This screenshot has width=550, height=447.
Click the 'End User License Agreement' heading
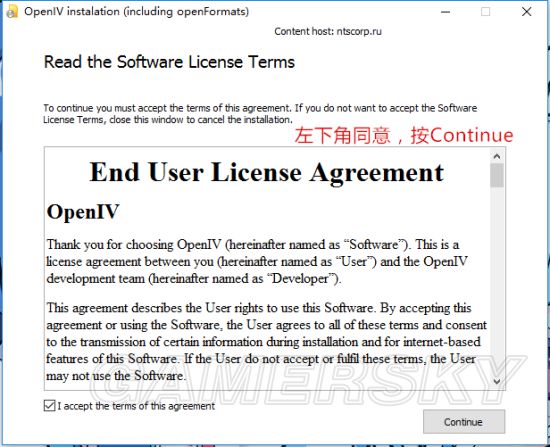coord(267,173)
